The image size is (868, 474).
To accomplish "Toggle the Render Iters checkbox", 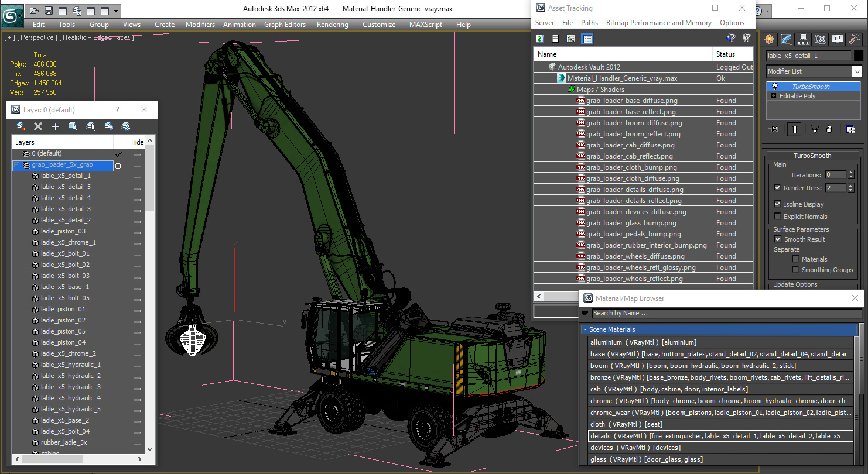I will coord(777,188).
